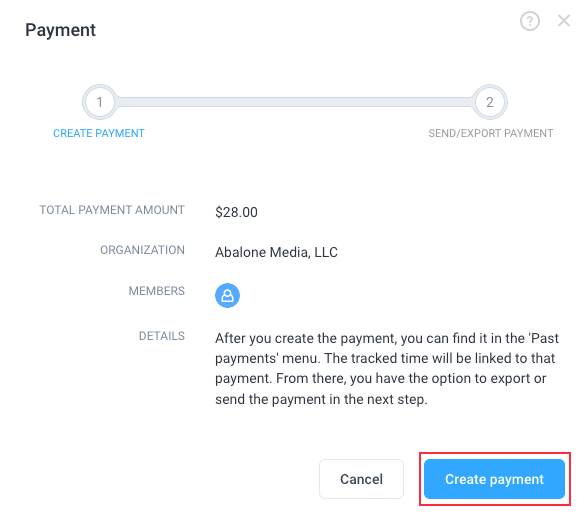Click the 'send the payment in the next step' line

coord(321,399)
